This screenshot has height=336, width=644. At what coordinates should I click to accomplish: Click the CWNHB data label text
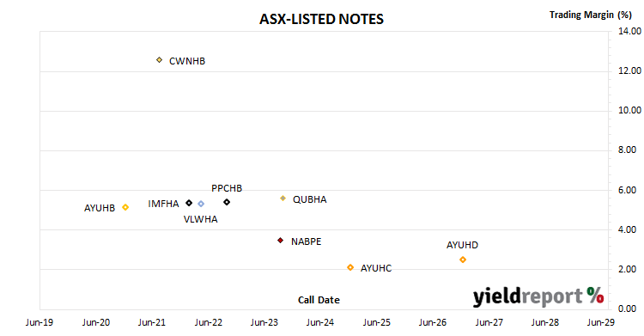tap(187, 61)
